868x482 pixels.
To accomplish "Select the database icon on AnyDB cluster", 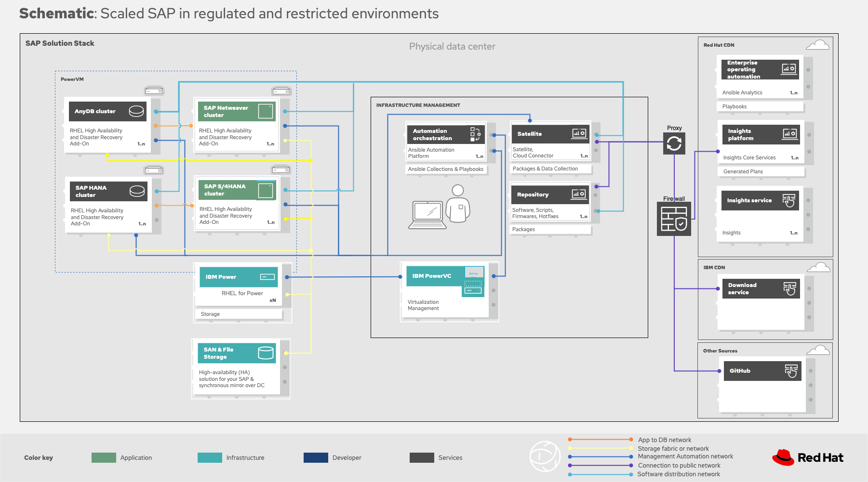I will 136,111.
